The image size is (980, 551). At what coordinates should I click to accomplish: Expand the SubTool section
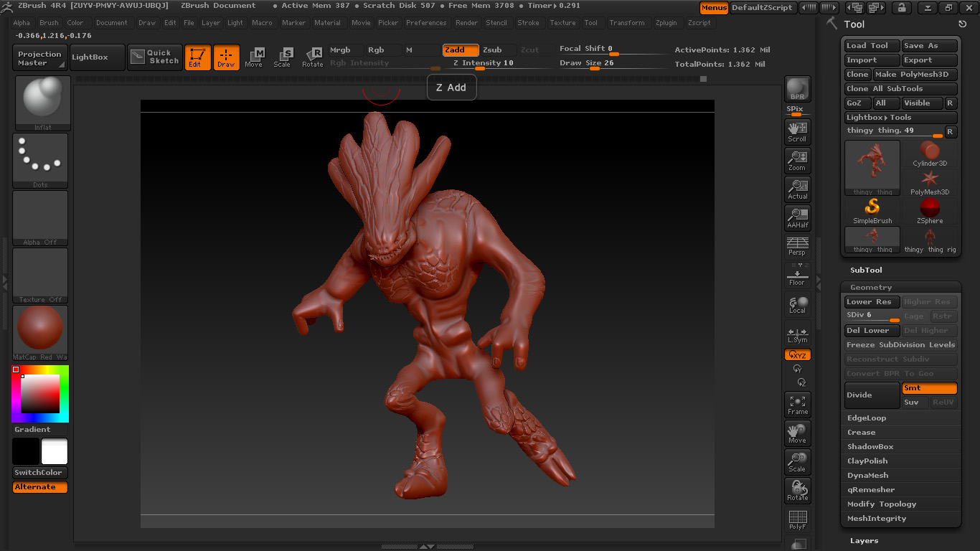(866, 270)
